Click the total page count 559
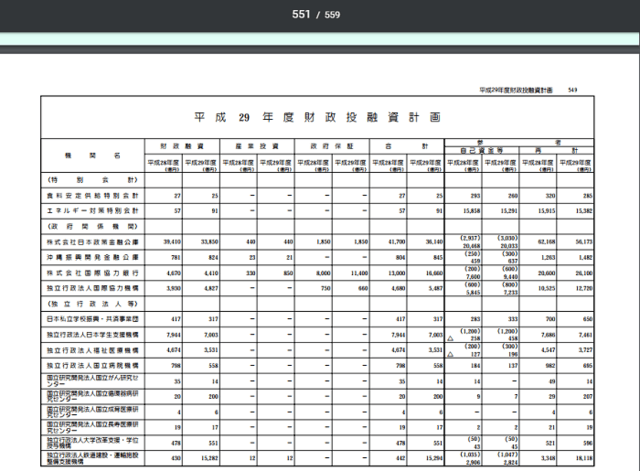This screenshot has height=471, width=640. [332, 15]
